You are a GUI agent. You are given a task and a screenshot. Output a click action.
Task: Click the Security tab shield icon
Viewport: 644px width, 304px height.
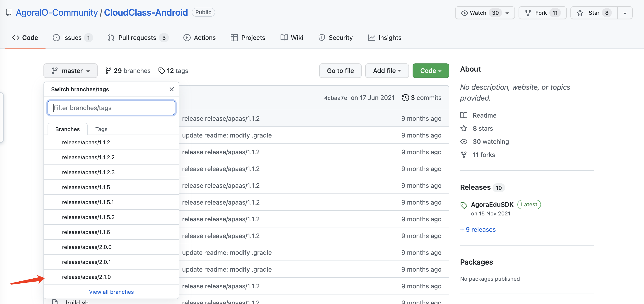tap(322, 38)
